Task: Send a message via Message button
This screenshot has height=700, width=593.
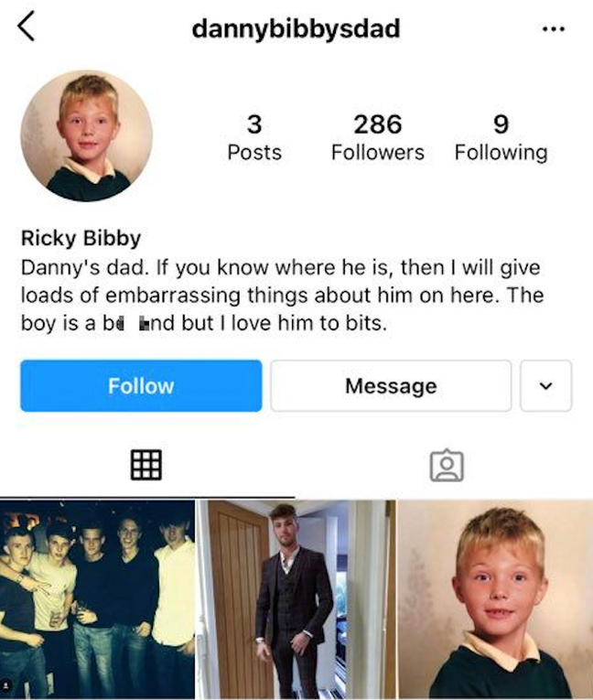Action: coord(391,386)
